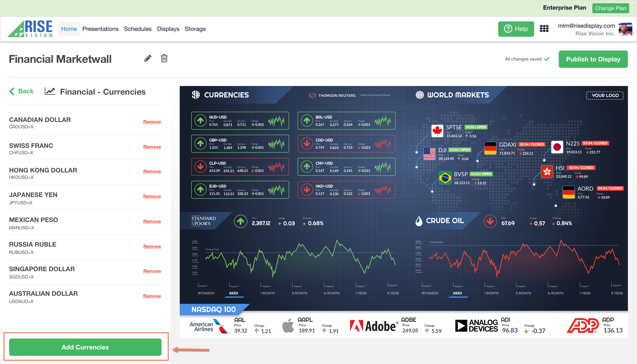The width and height of the screenshot is (637, 364).
Task: Click the German flag for GDAXI
Action: point(490,148)
